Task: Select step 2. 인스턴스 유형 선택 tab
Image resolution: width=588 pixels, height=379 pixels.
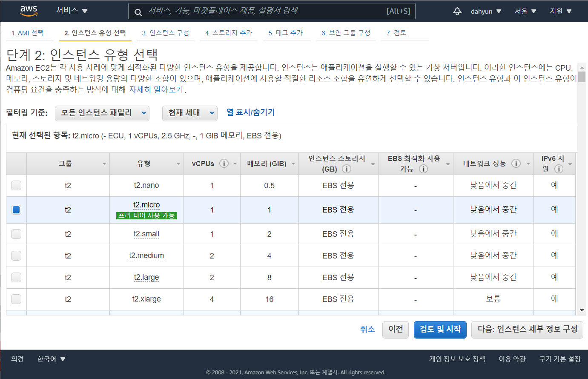Action: point(95,33)
